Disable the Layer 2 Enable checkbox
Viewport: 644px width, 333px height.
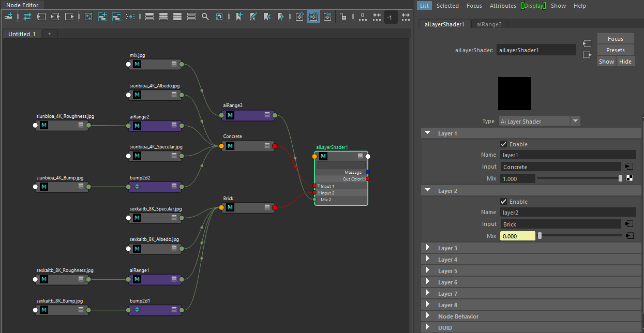tap(502, 201)
